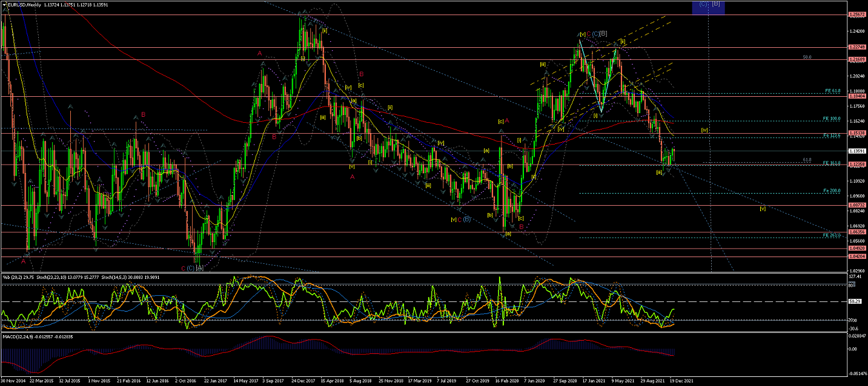This screenshot has width=868, height=386.
Task: Click the 30 Nov 2014 date label
Action: pos(13,381)
